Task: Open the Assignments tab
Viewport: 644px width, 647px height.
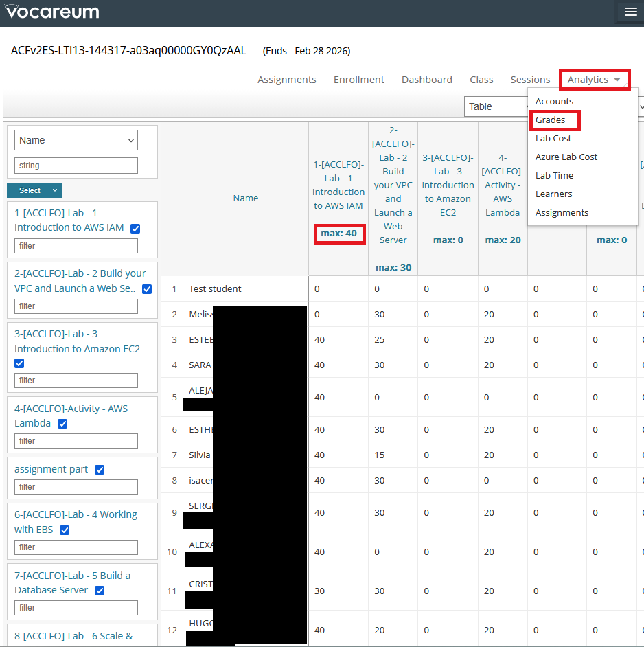Action: (x=287, y=80)
